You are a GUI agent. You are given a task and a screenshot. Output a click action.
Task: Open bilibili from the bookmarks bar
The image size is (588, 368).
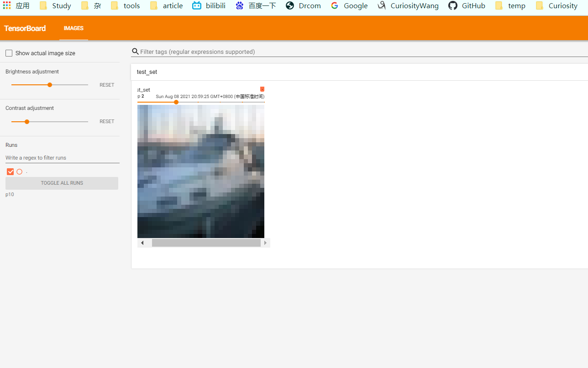(209, 5)
